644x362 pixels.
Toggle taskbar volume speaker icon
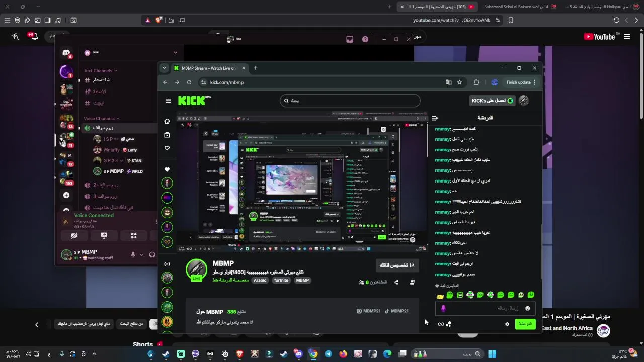click(28, 354)
